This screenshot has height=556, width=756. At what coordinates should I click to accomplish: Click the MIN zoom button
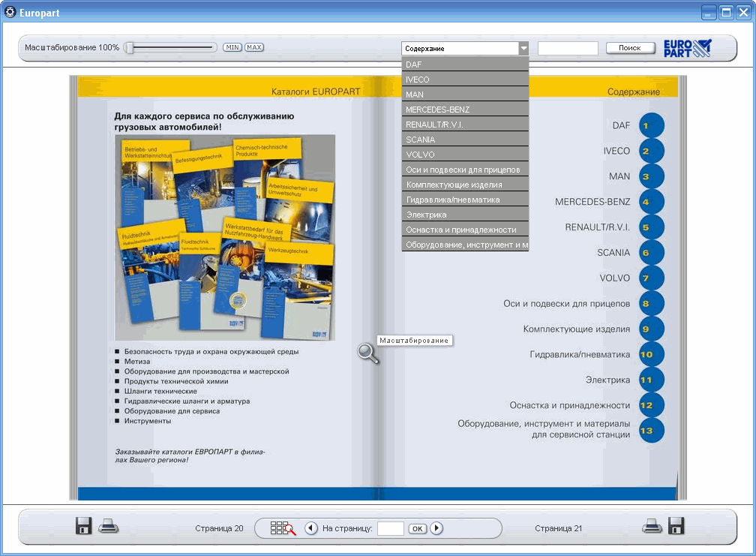(x=232, y=47)
